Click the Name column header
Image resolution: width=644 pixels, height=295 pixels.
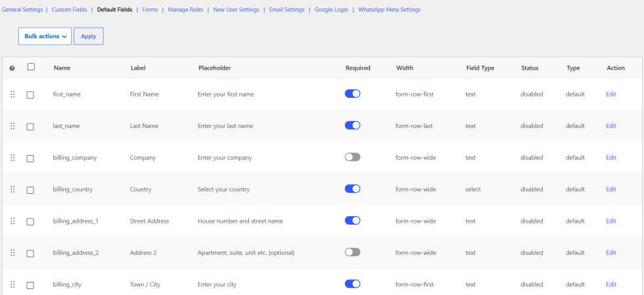point(62,68)
